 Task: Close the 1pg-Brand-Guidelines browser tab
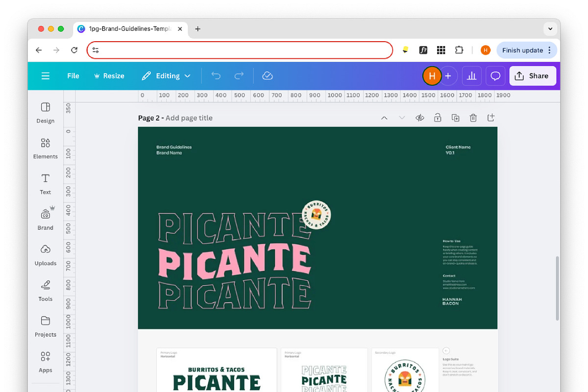click(180, 29)
